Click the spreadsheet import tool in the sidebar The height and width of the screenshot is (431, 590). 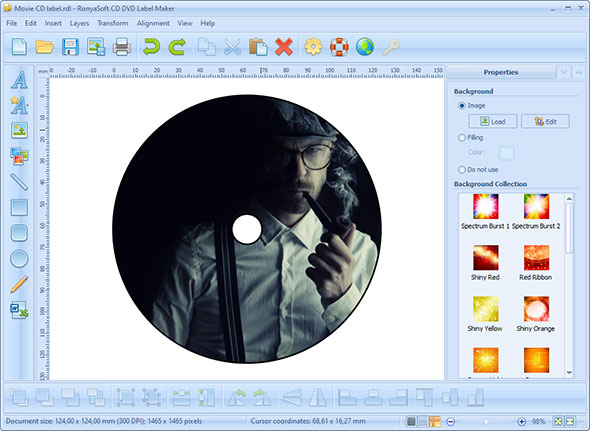click(19, 310)
